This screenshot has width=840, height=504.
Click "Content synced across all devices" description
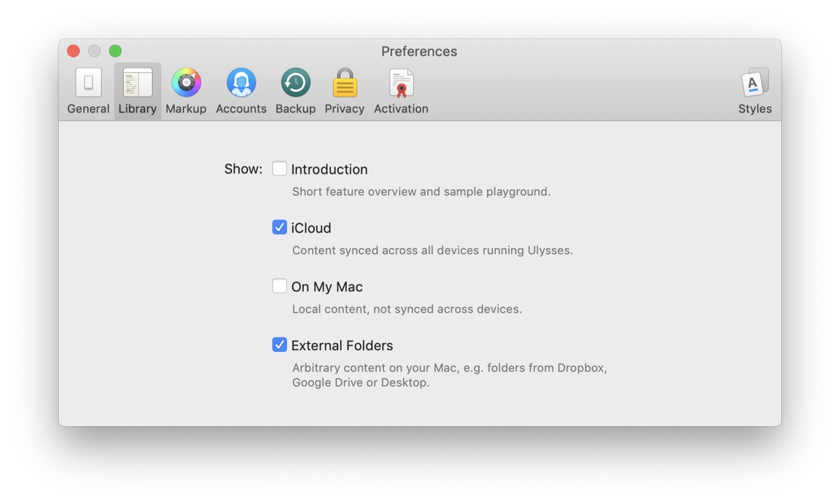[433, 251]
